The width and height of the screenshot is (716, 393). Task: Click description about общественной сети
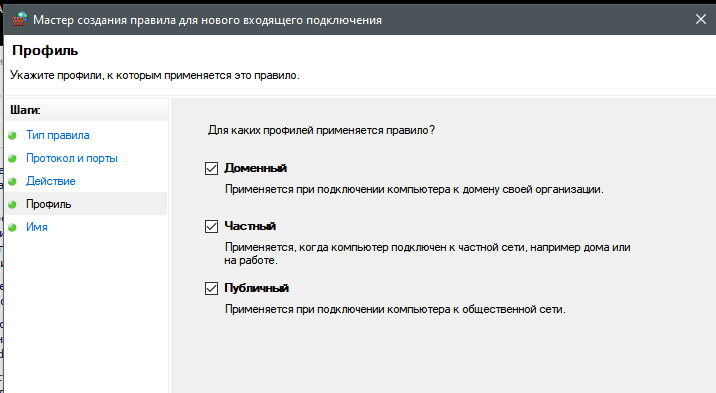point(395,309)
